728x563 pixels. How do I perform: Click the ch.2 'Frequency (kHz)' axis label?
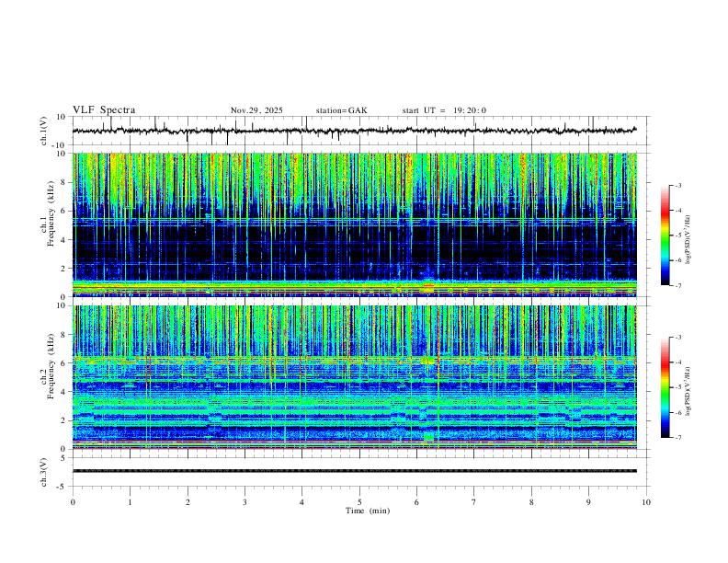(x=51, y=366)
